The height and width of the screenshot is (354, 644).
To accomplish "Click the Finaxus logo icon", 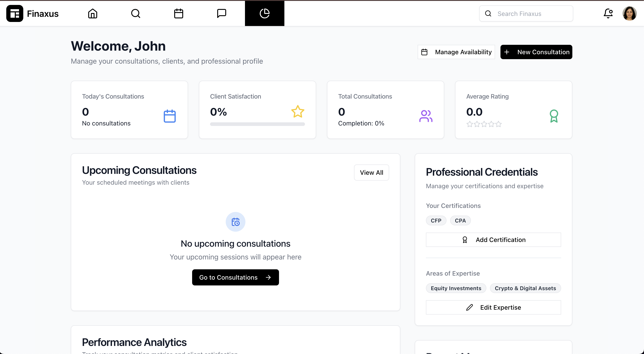I will pos(15,13).
